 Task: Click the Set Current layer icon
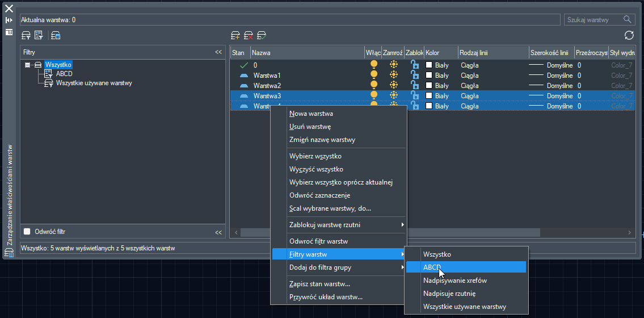coord(262,35)
